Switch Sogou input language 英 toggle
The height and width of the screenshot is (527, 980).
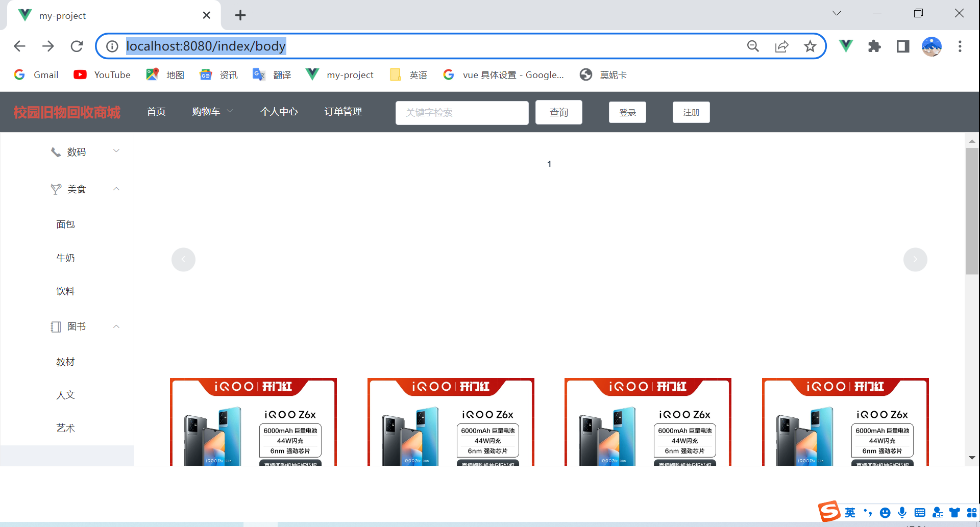coord(850,513)
